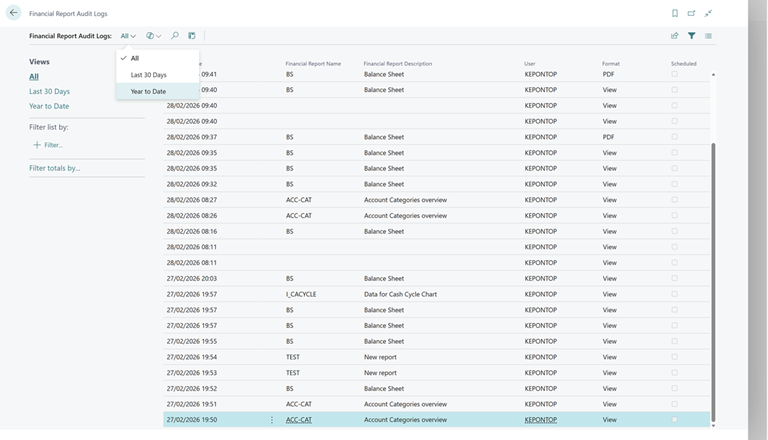Image resolution: width=768 pixels, height=440 pixels.
Task: Select Last 30 Days in Views pane
Action: [x=49, y=91]
